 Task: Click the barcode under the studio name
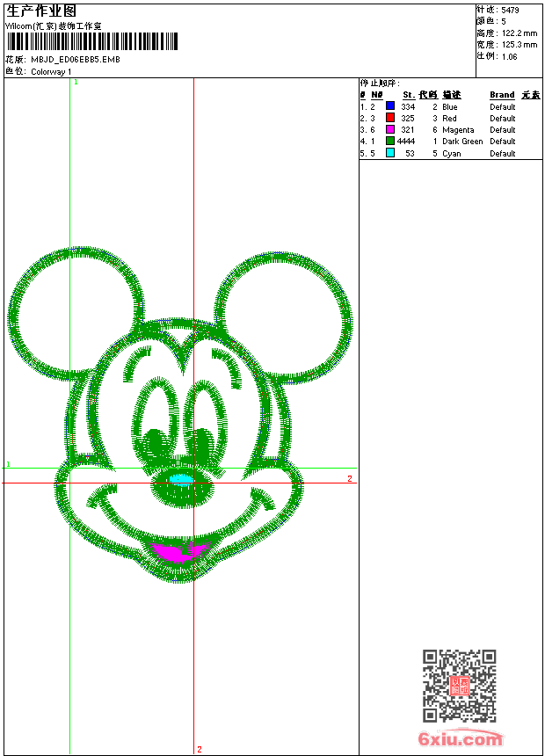(x=92, y=41)
